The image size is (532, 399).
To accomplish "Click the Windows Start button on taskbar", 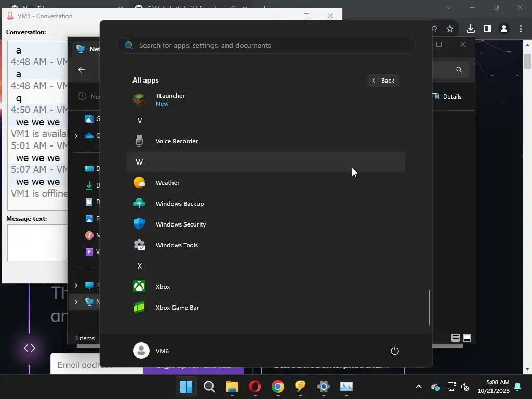I will click(x=186, y=387).
